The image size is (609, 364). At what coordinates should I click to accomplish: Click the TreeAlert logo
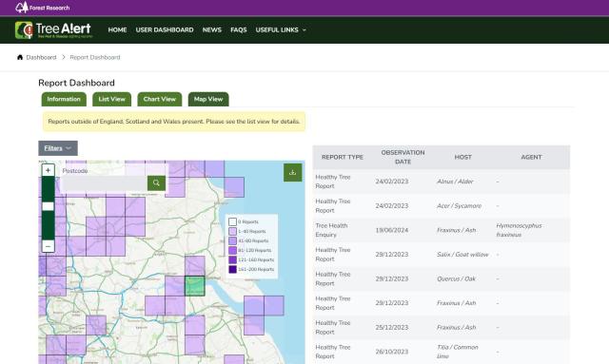(x=54, y=29)
